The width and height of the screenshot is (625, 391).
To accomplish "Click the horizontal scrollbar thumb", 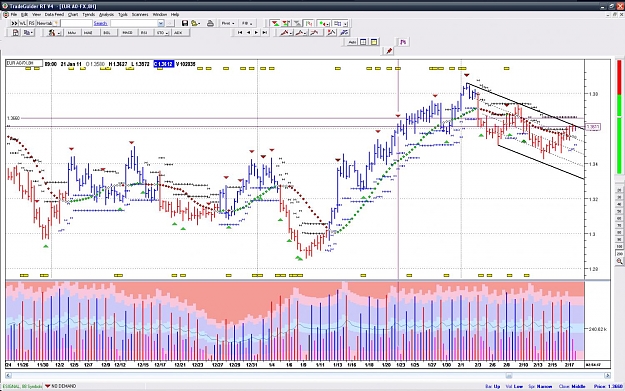I will 509,375.
